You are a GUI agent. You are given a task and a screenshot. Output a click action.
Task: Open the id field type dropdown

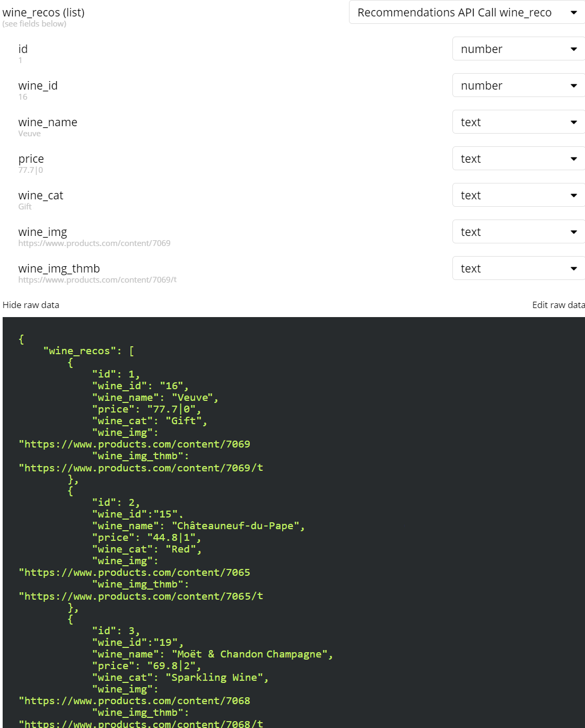[x=519, y=49]
